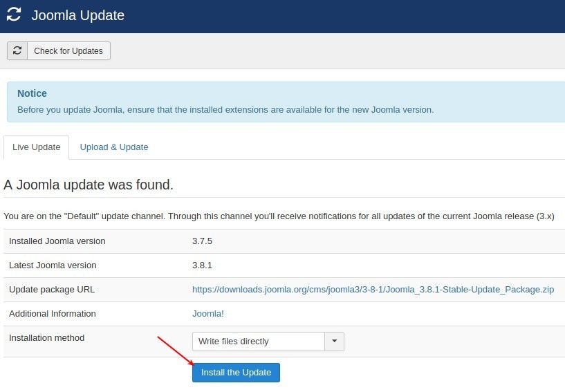Click the Check for Updates button label
The width and height of the screenshot is (565, 392).
tap(68, 50)
